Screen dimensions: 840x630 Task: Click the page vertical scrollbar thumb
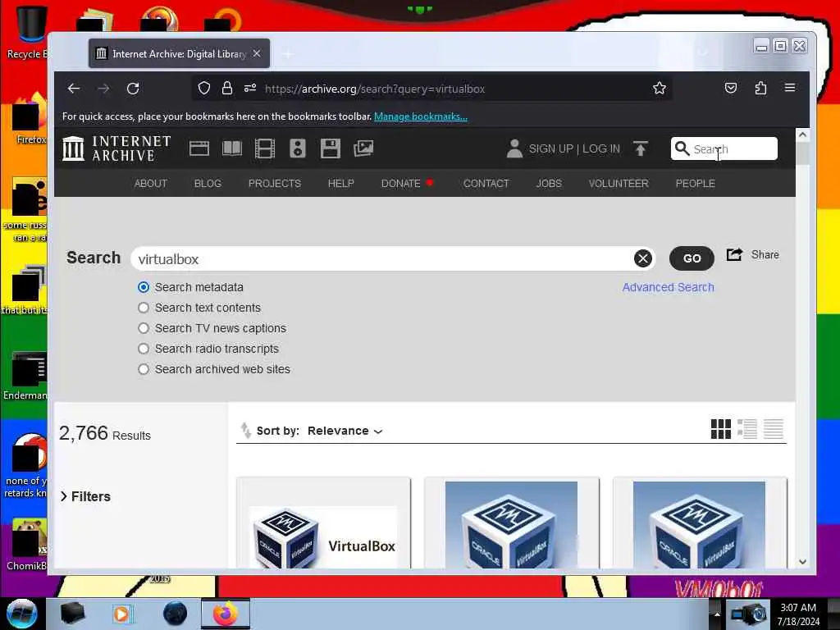coord(802,153)
